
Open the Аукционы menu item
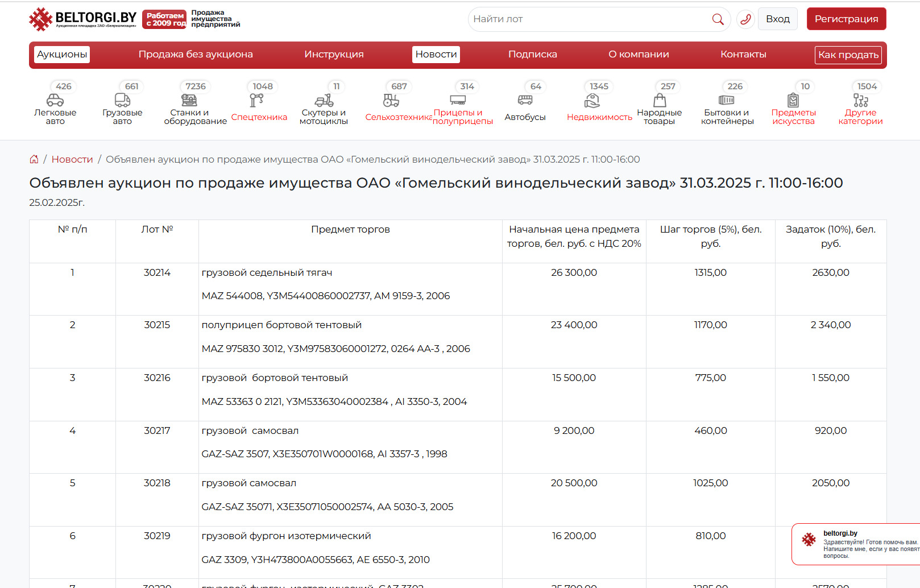pyautogui.click(x=62, y=55)
